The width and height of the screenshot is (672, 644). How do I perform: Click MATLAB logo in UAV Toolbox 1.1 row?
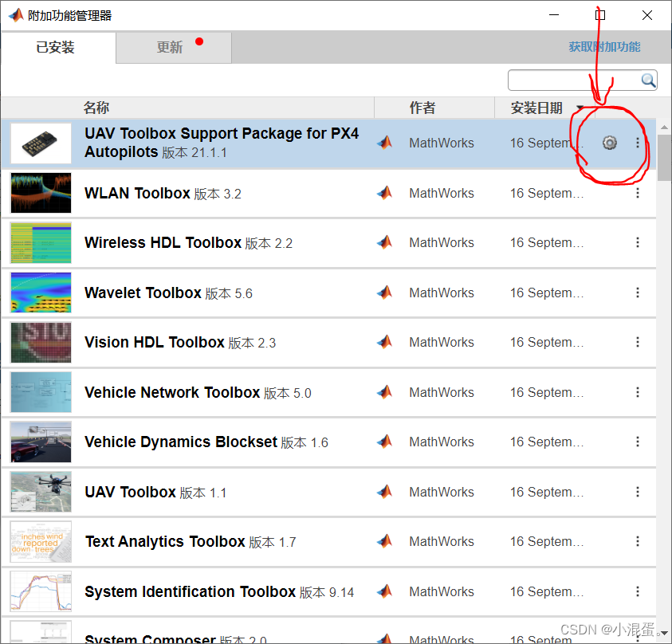[x=385, y=492]
